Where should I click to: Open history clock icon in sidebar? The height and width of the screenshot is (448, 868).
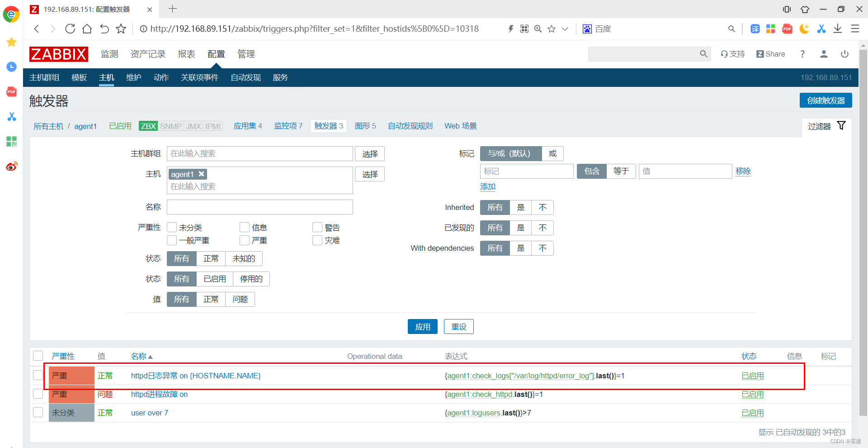[x=12, y=67]
